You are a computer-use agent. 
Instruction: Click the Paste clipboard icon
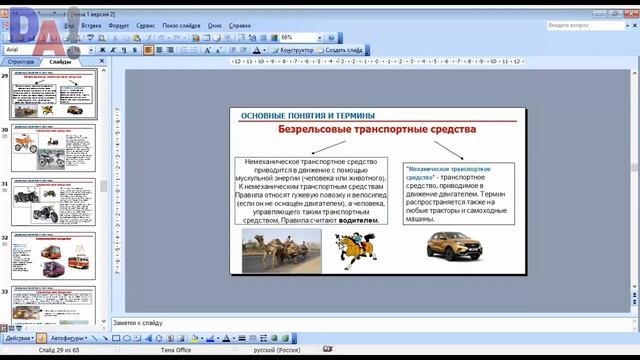pyautogui.click(x=137, y=38)
